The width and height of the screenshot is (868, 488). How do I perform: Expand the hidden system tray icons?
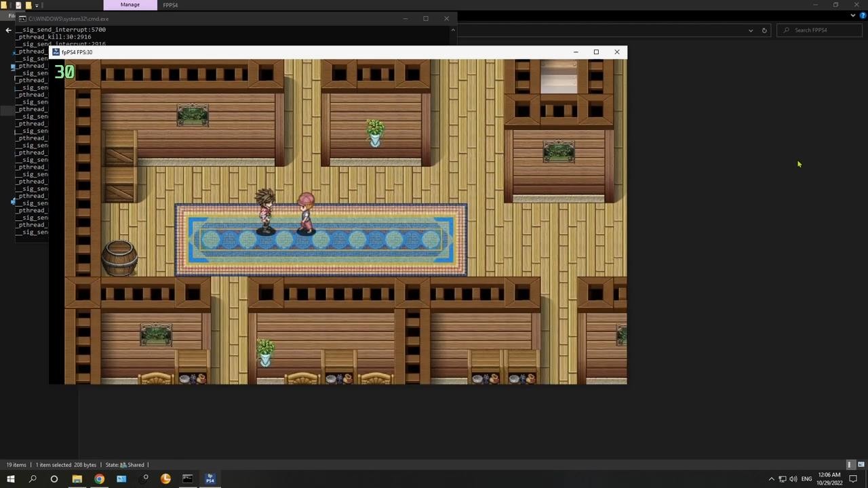coord(771,479)
